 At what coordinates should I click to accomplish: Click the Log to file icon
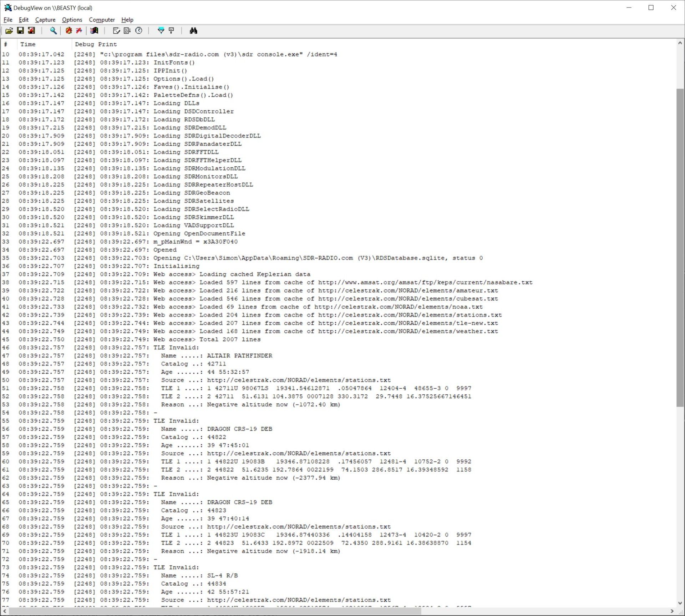coord(31,31)
